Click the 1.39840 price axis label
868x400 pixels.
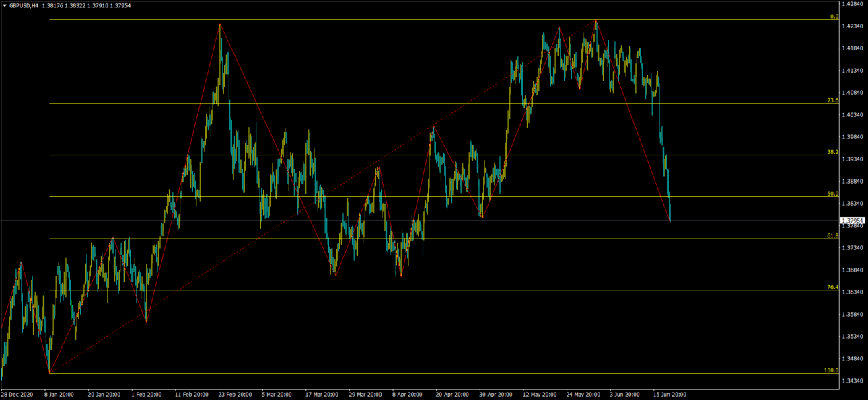[853, 137]
